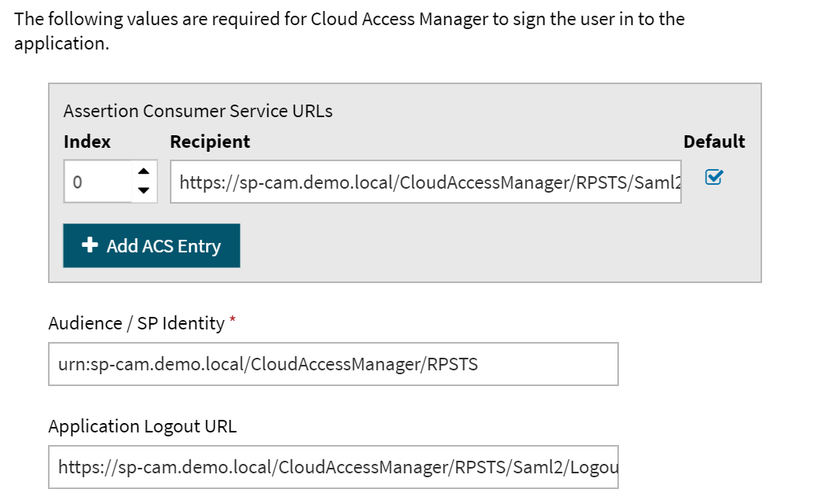Click into the Recipient URL field
The image size is (836, 504).
pos(425,182)
